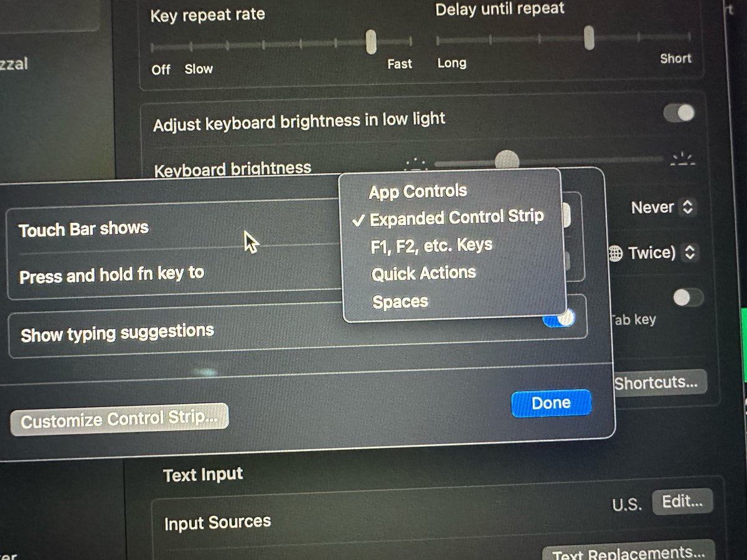Viewport: 747px width, 560px height.
Task: Click the Delay until repeat slider knob
Action: tap(589, 38)
